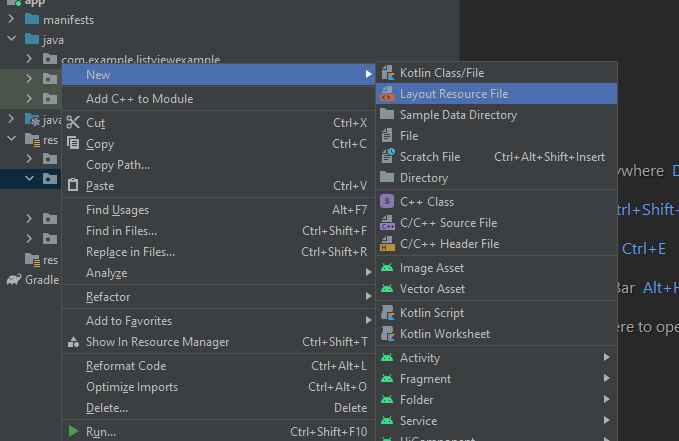Choose Delete... from context menu

(x=218, y=408)
